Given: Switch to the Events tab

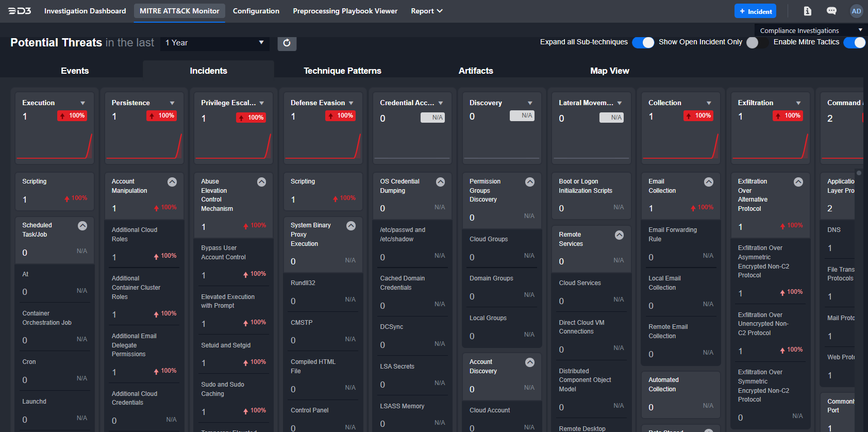Looking at the screenshot, I should click(75, 71).
